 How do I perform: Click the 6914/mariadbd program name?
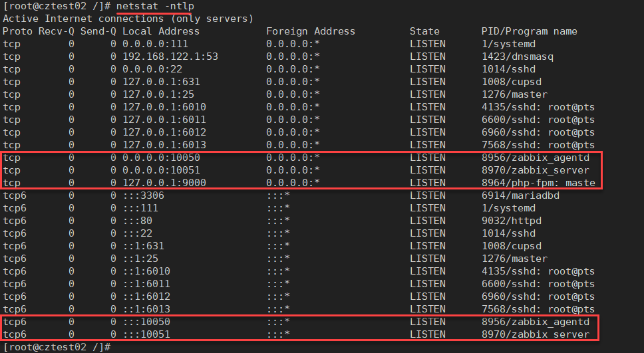(x=520, y=196)
